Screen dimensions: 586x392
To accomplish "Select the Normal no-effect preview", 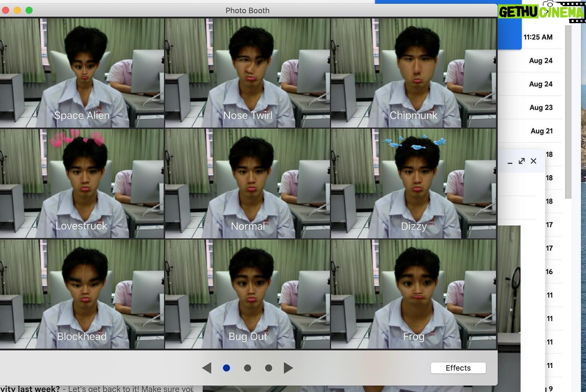I will pyautogui.click(x=247, y=184).
